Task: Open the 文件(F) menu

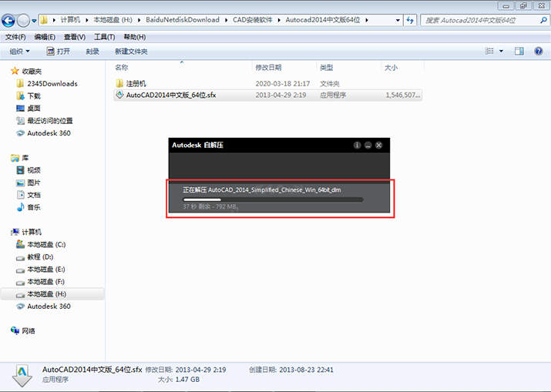Action: [x=15, y=37]
